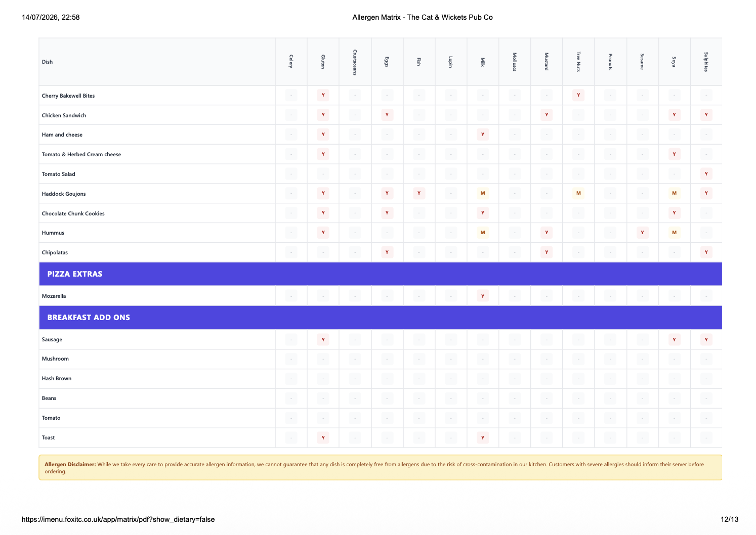The width and height of the screenshot is (756, 535).
Task: Click Sesame Y badge in Hummus row
Action: 642,233
